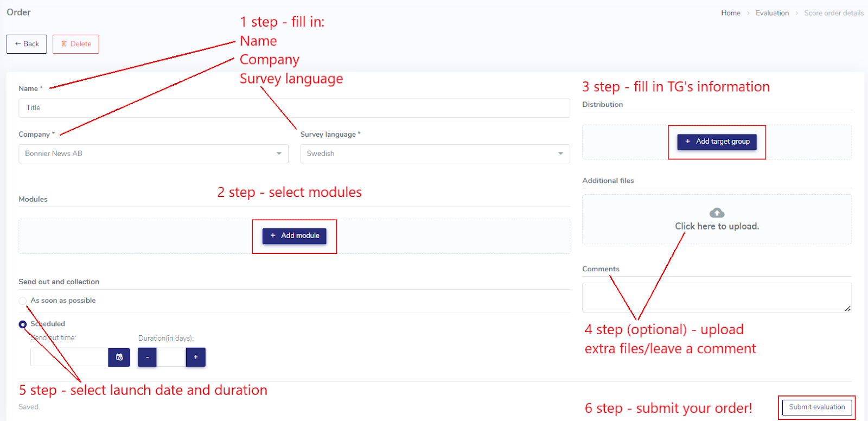Click Add target group button

pos(717,142)
